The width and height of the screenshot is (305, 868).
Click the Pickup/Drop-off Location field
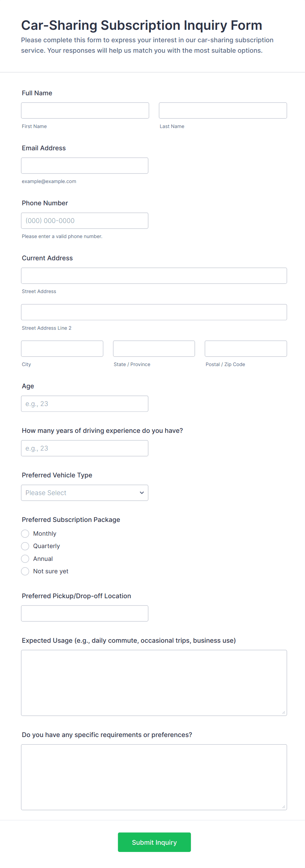[84, 613]
